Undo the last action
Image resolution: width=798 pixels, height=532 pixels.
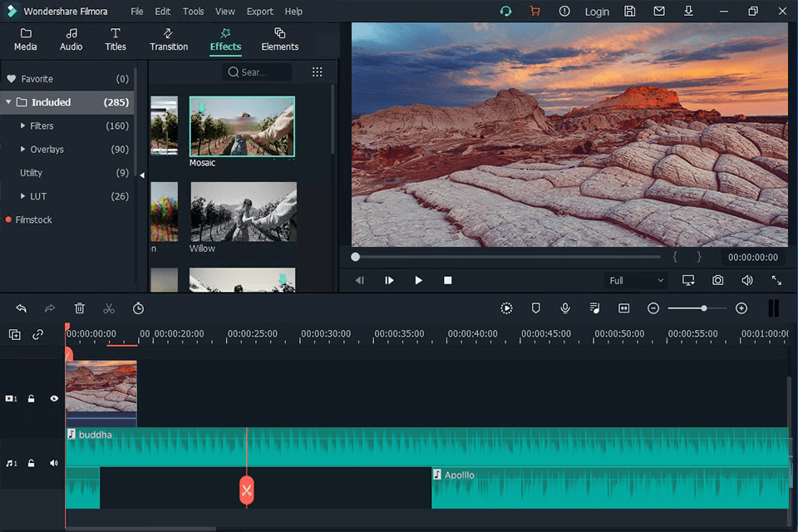click(21, 308)
